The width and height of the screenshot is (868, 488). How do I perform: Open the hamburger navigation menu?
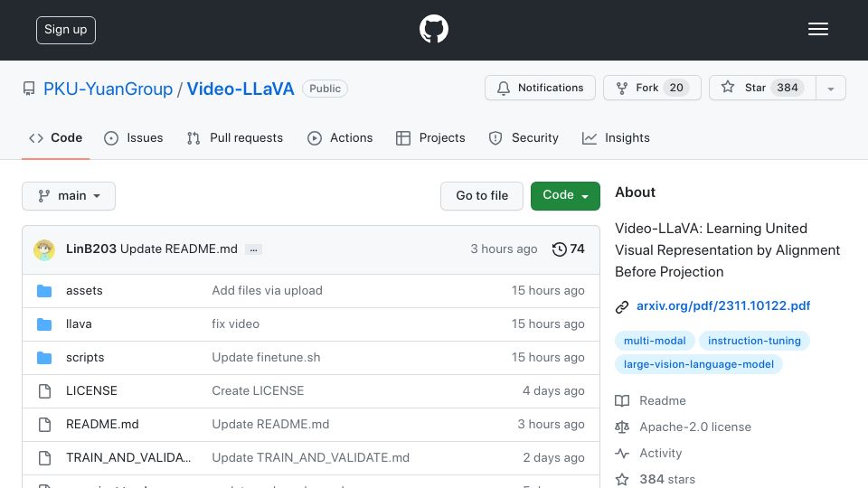click(x=817, y=29)
